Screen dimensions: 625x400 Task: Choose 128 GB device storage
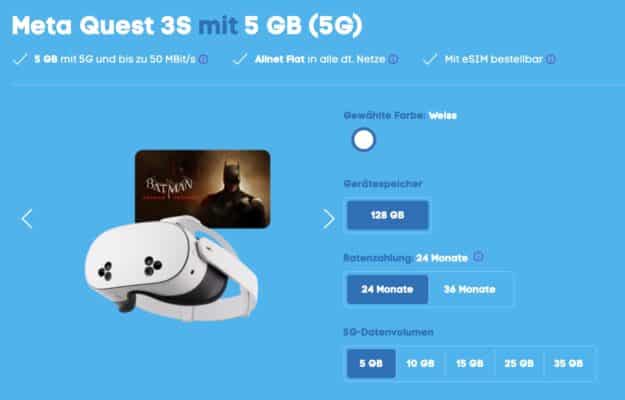pos(387,215)
